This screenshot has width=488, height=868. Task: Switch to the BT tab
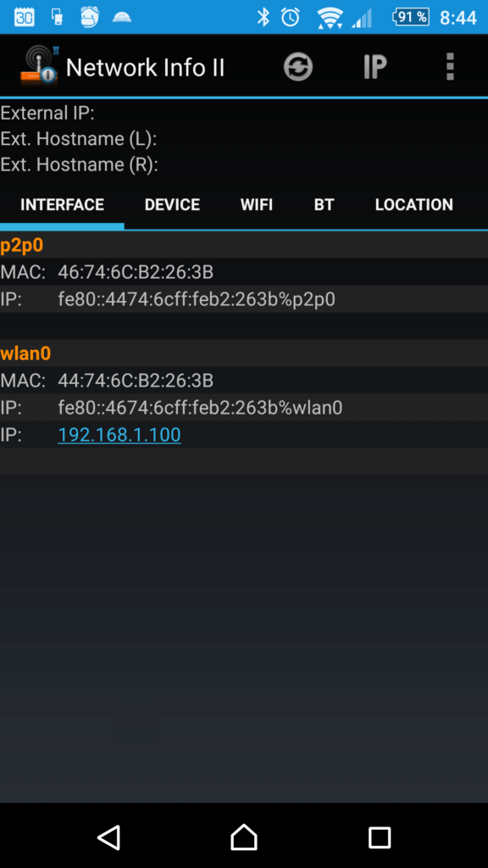(324, 205)
